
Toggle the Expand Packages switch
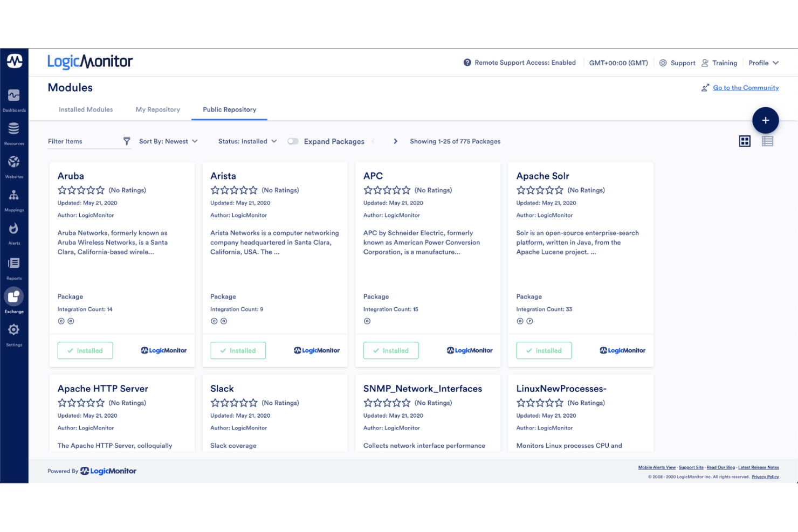(x=293, y=141)
